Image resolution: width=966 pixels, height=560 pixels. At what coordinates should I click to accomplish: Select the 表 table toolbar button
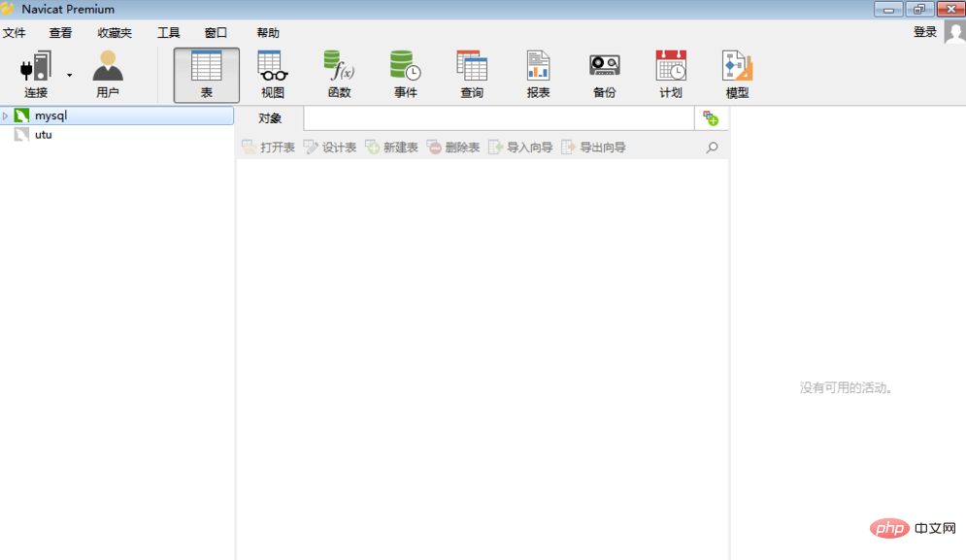(207, 75)
